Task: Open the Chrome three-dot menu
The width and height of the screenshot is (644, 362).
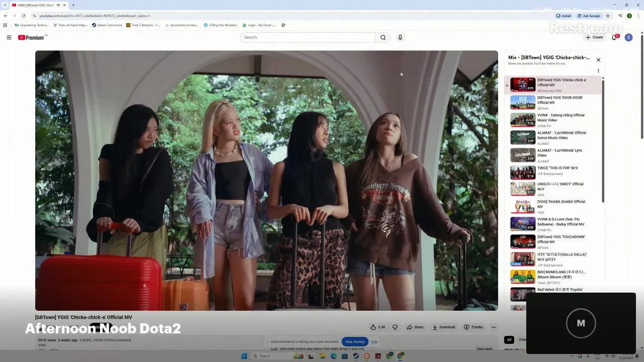Action: click(638, 16)
